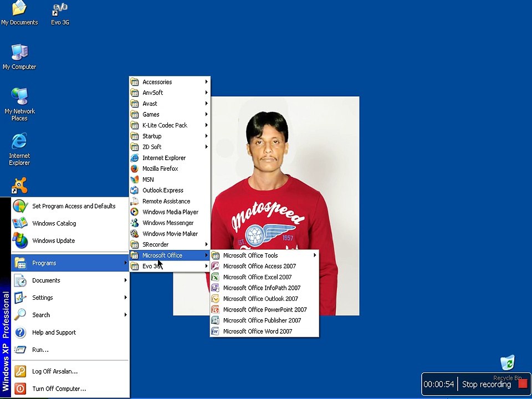Expand the Accessories folder submenu
This screenshot has height=399, width=532.
170,82
